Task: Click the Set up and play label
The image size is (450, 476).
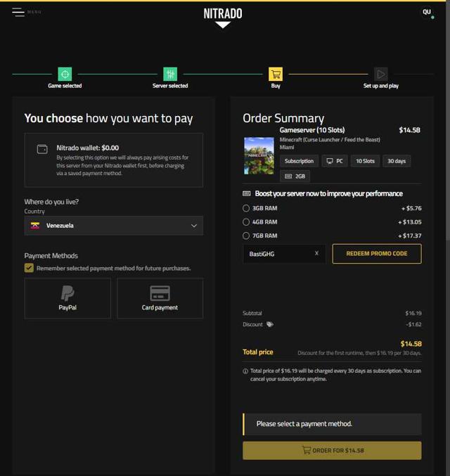Action: tap(381, 86)
